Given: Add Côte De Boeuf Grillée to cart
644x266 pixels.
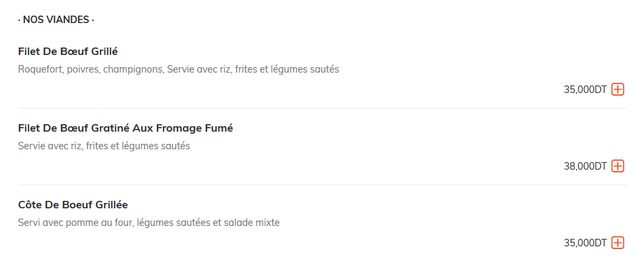Looking at the screenshot, I should click(x=618, y=243).
